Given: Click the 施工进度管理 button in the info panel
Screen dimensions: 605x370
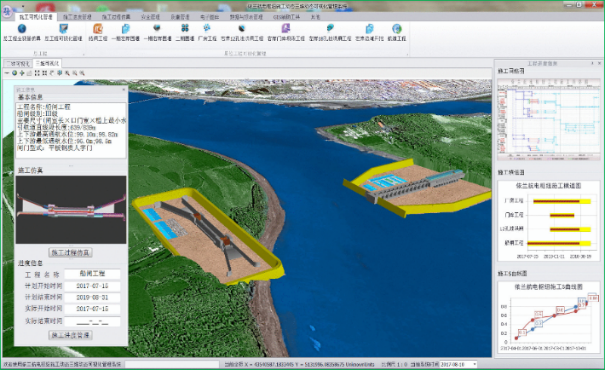Looking at the screenshot, I should point(71,335).
